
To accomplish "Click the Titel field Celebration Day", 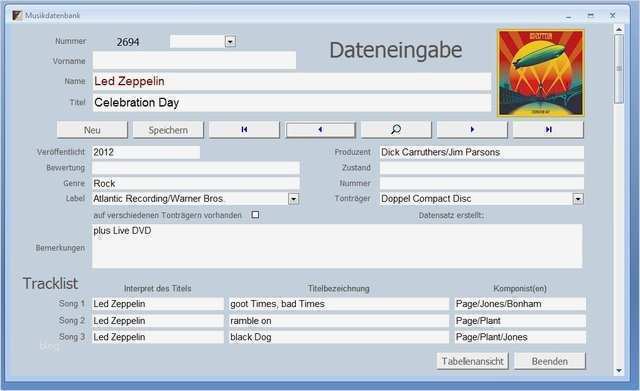I will coord(292,102).
